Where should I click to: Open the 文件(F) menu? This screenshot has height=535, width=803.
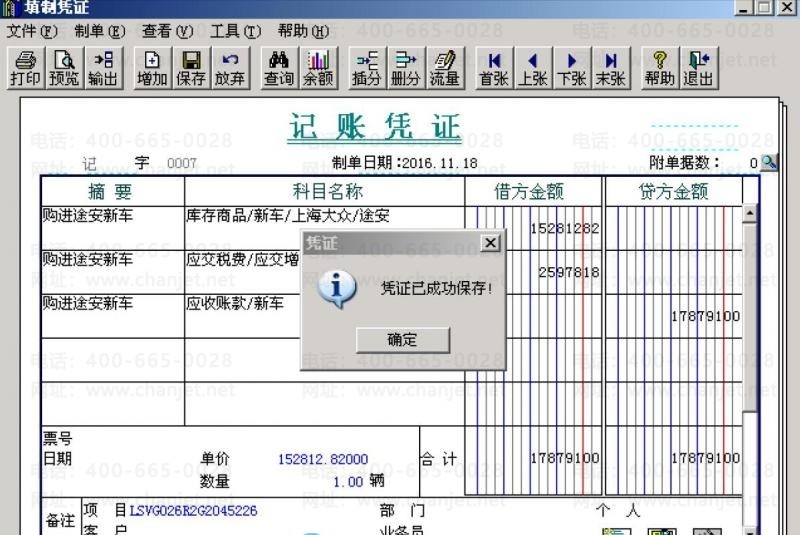point(32,31)
